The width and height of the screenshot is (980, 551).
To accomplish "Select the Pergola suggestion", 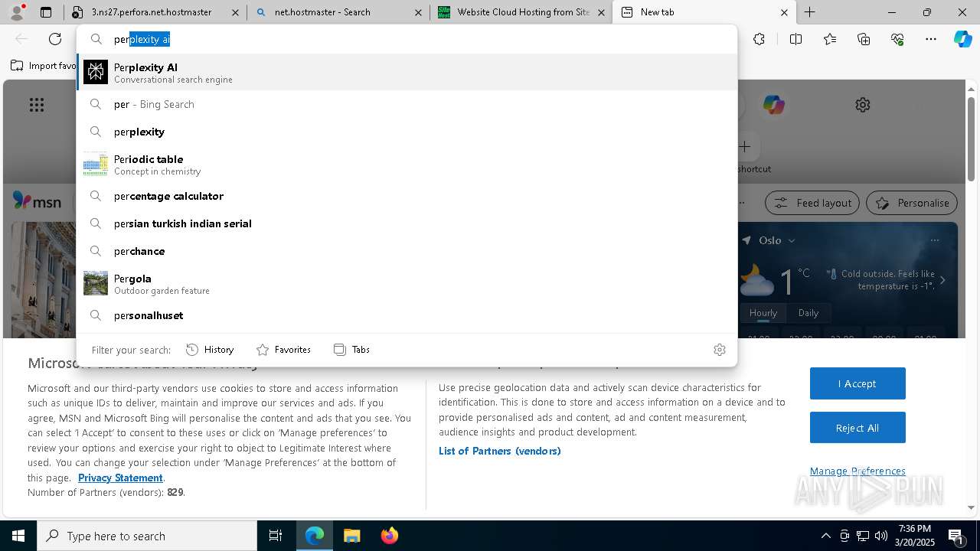I will [407, 284].
